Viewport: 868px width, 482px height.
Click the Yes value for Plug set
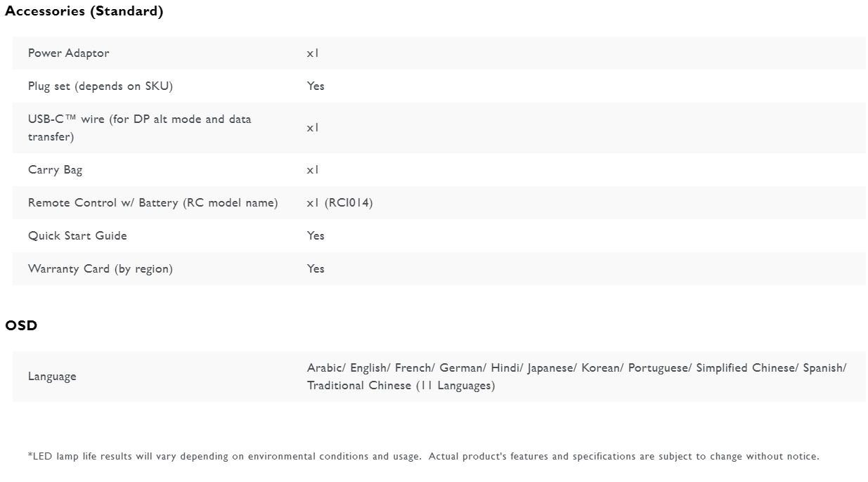coord(316,86)
